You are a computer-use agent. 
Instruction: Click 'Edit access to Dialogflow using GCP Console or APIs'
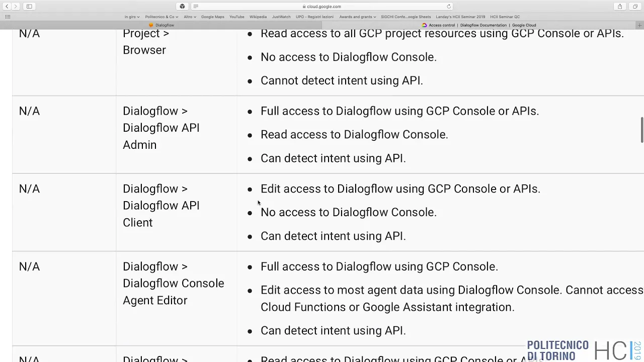[x=400, y=189]
